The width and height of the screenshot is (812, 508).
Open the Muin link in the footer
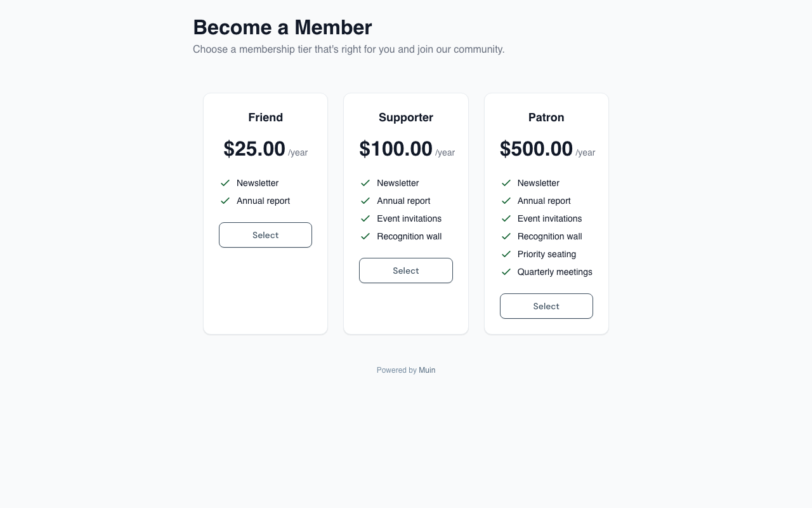pyautogui.click(x=427, y=370)
